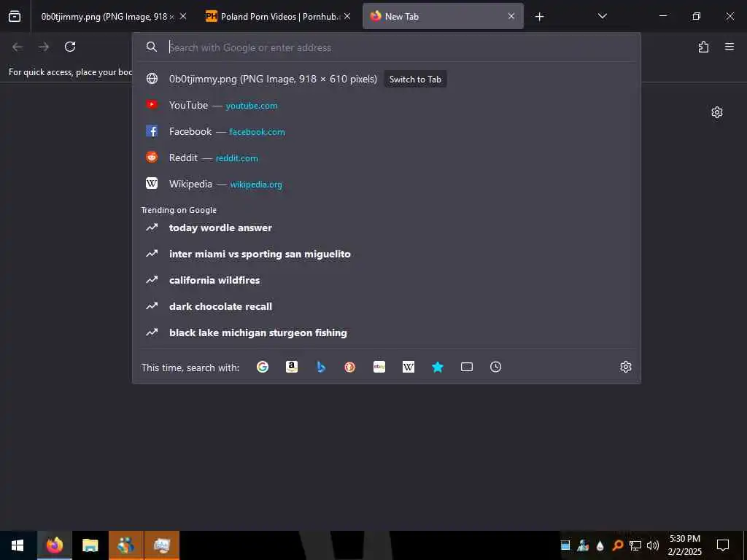Screen dimensions: 747x560
Task: Click the Firefox taskbar icon
Action: coord(54,545)
